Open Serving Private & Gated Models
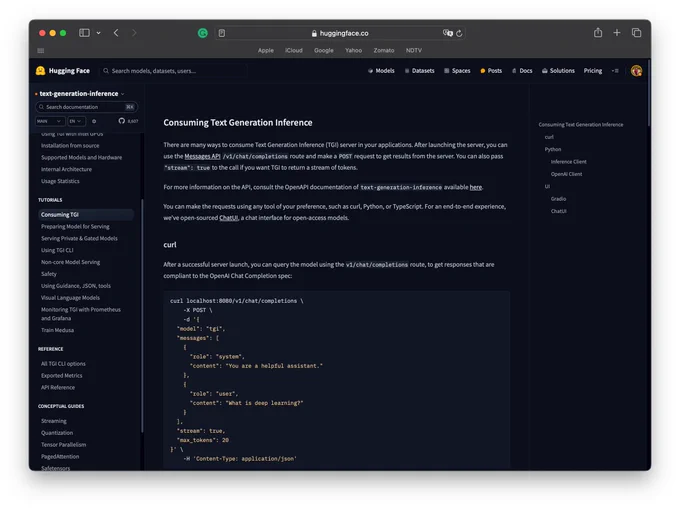 click(x=79, y=238)
